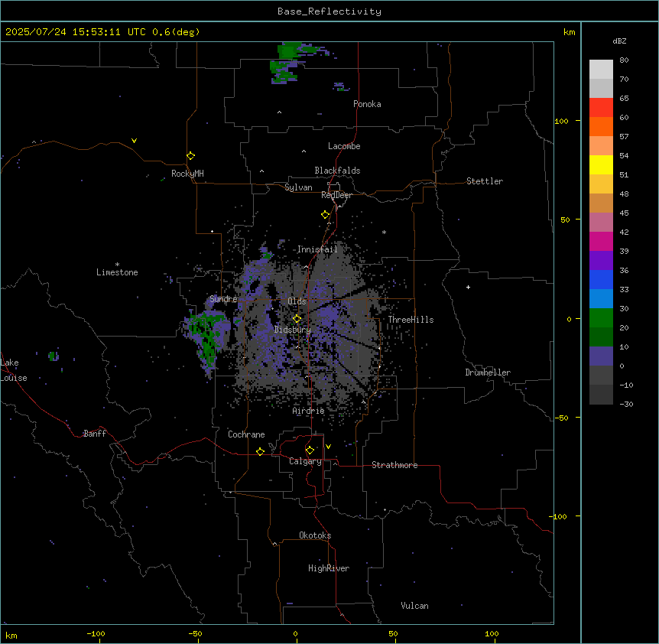This screenshot has width=659, height=644.
Task: Click the Airdrie city label
Action: pyautogui.click(x=308, y=411)
